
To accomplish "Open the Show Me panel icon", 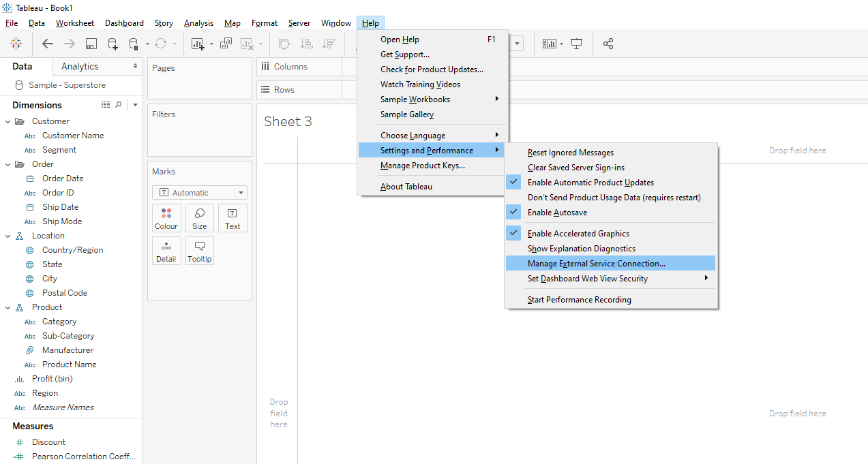I will (x=550, y=44).
